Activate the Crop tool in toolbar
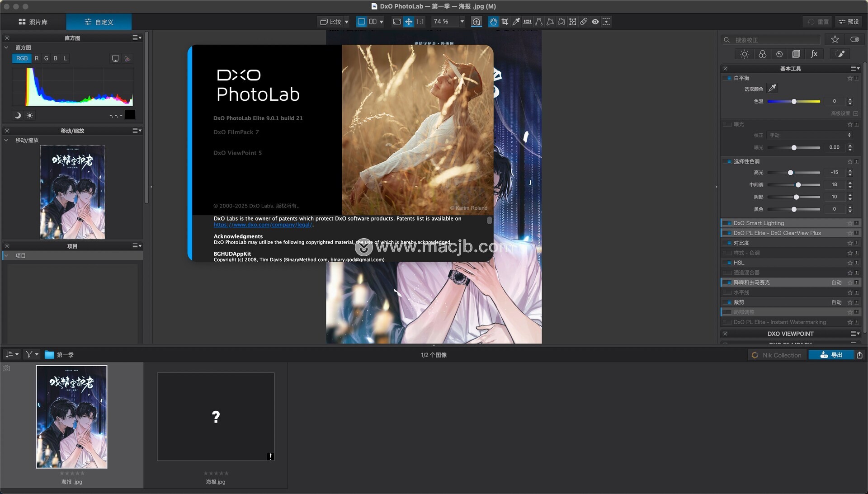 point(505,22)
